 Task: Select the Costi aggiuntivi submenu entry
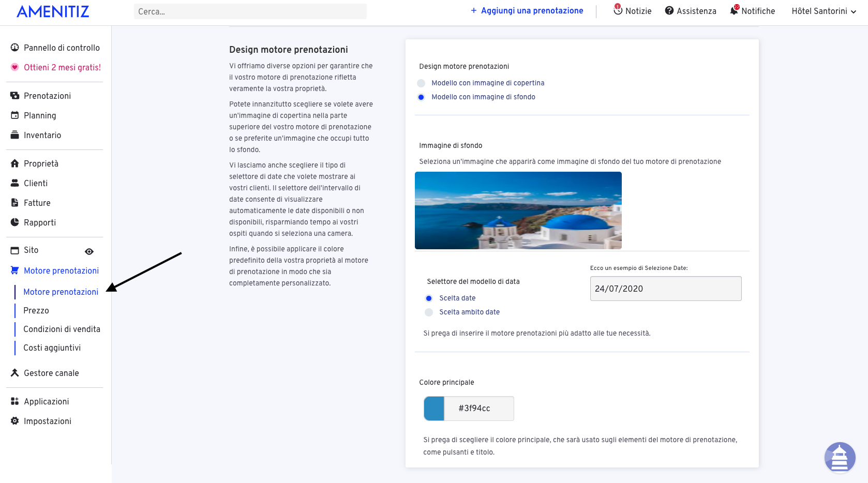coord(52,348)
